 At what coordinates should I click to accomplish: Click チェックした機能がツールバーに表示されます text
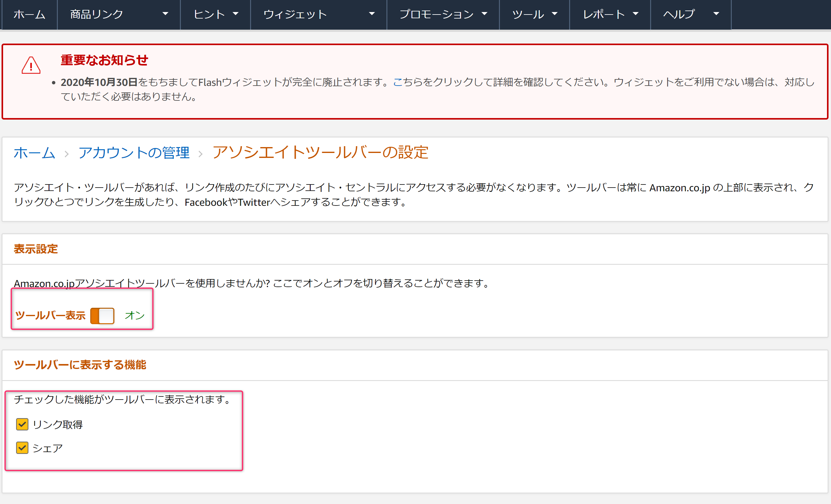point(123,400)
